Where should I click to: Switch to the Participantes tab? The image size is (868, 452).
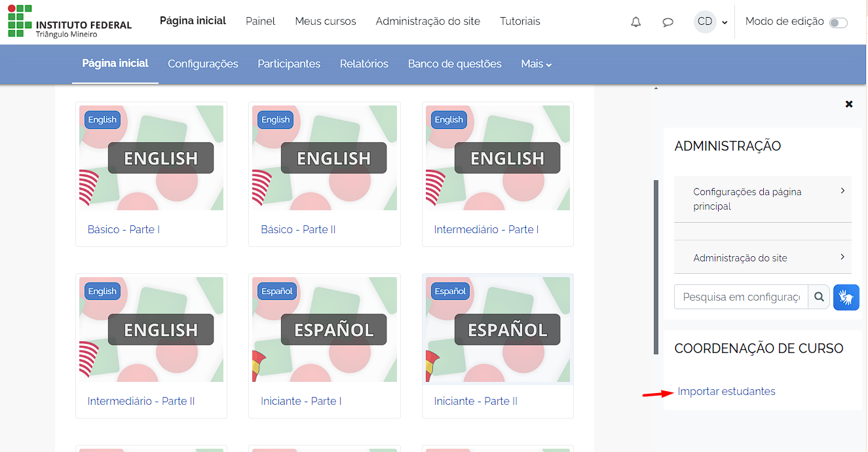point(289,64)
